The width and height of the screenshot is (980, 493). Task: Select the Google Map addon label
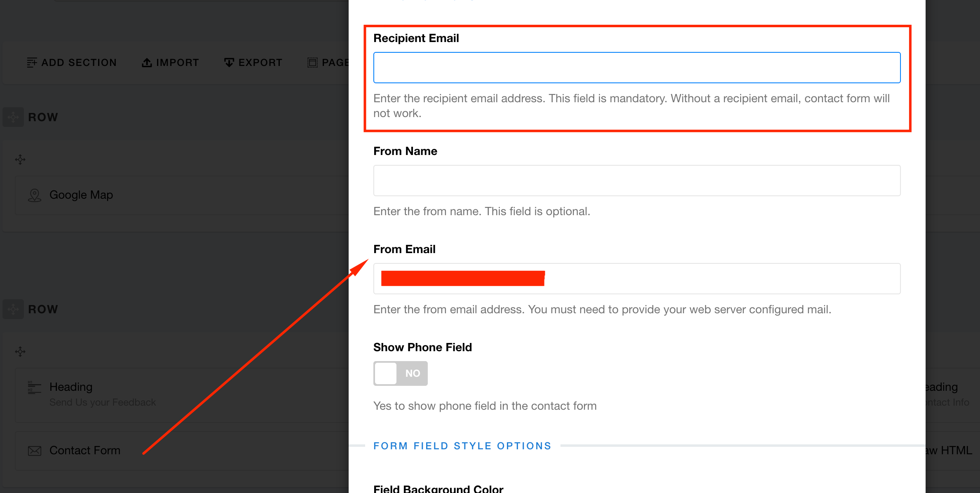(x=81, y=195)
